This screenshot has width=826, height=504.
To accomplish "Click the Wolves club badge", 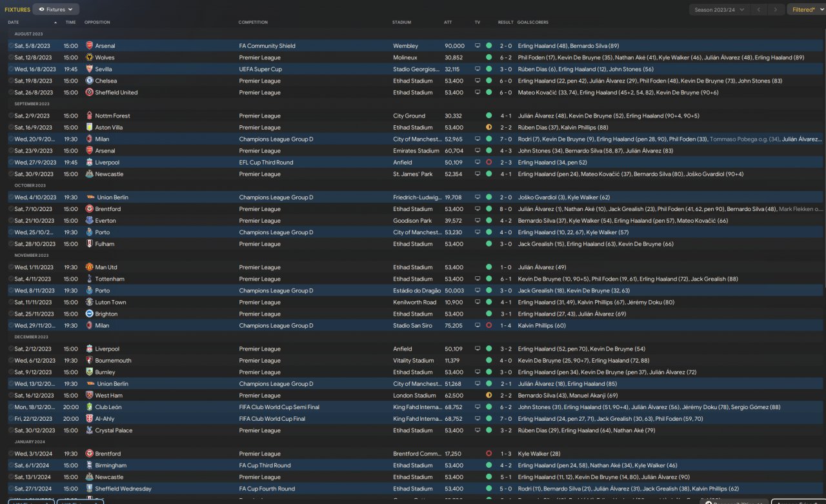I will [x=89, y=57].
